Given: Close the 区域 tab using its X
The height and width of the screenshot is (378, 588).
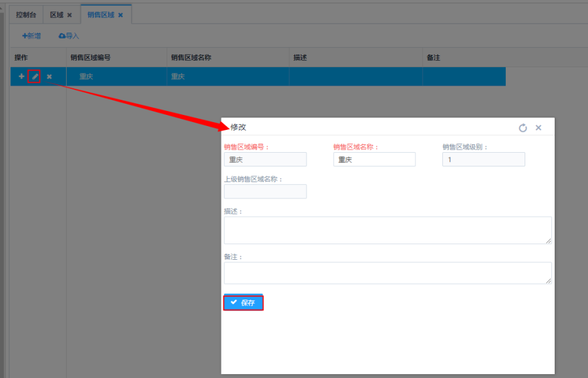Looking at the screenshot, I should 69,14.
